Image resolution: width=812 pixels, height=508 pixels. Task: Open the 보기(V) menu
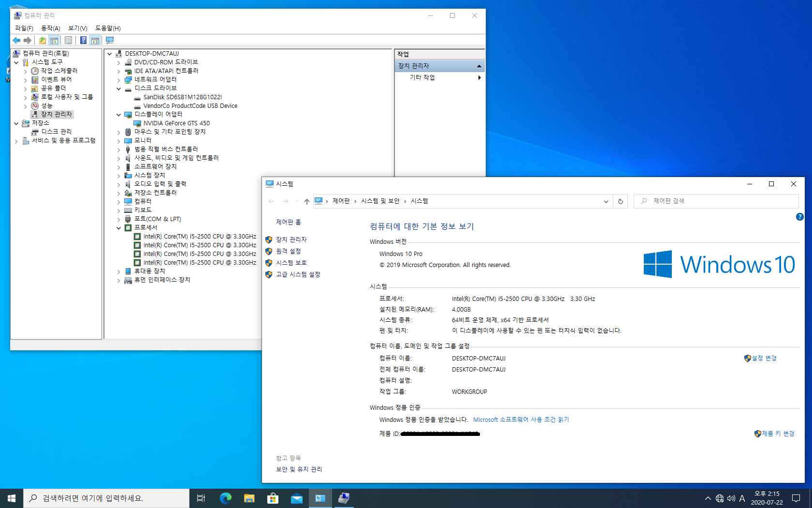tap(78, 28)
